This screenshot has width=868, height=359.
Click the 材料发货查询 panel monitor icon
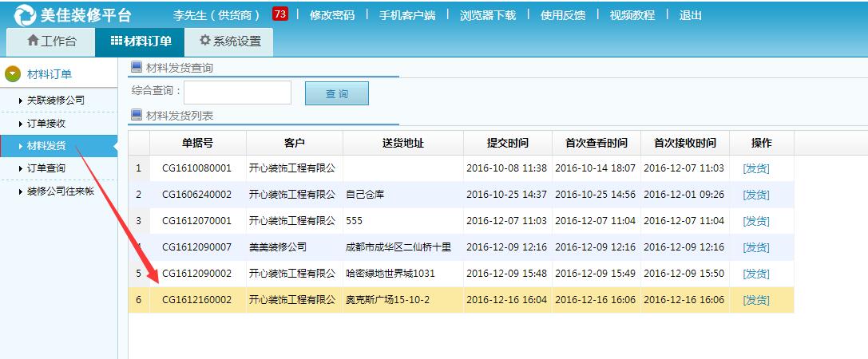pos(137,67)
